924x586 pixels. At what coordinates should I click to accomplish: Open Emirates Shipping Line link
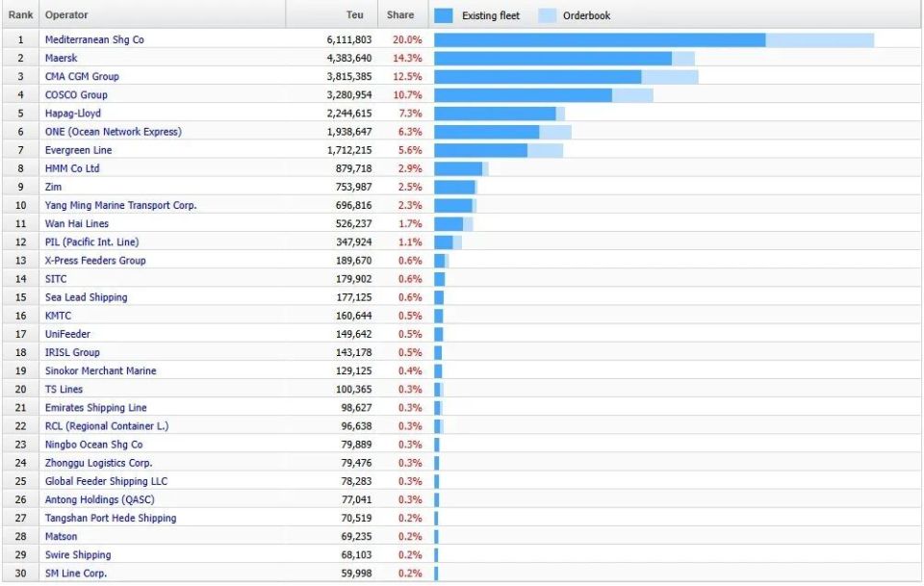pyautogui.click(x=96, y=408)
